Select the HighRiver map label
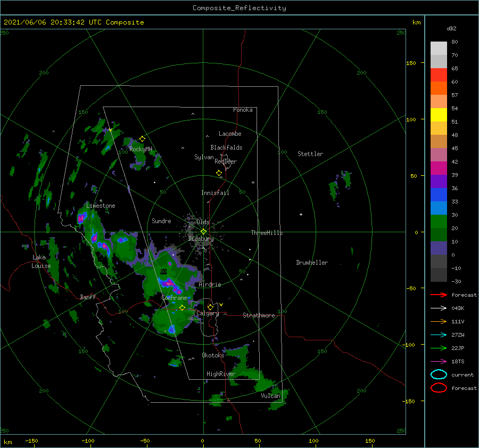 (220, 374)
